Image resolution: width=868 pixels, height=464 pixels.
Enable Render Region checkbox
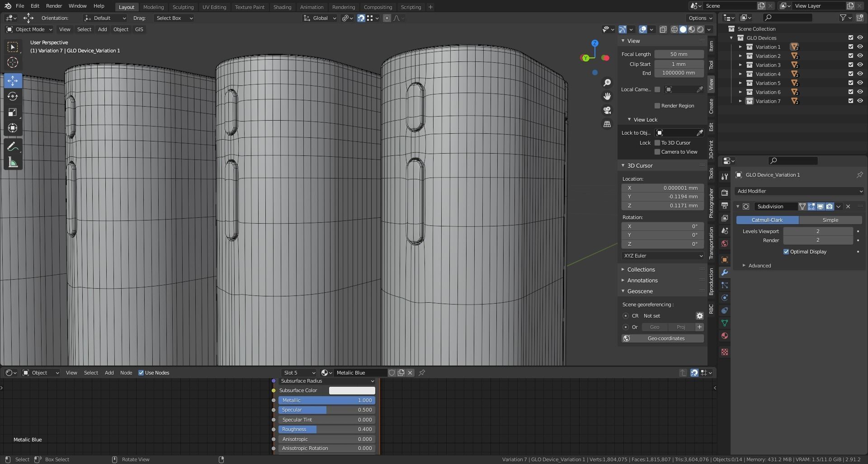pyautogui.click(x=657, y=106)
